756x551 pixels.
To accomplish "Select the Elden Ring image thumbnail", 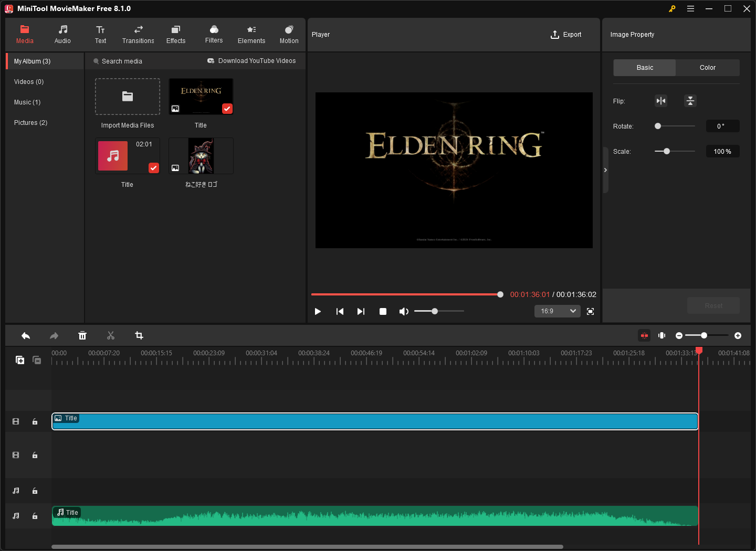I will [201, 97].
